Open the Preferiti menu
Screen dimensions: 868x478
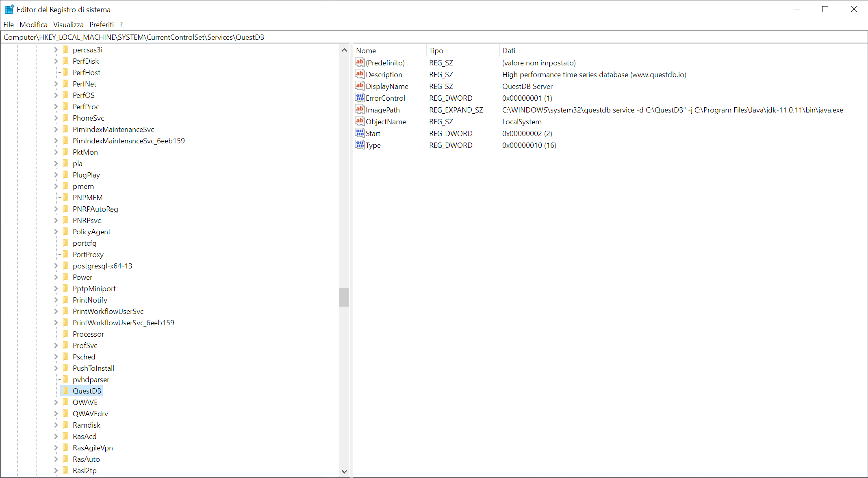click(101, 24)
